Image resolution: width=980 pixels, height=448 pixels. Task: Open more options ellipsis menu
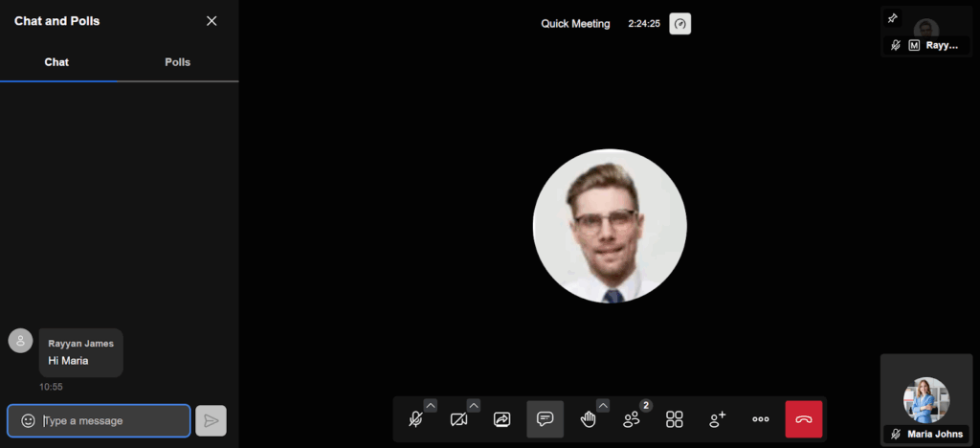761,419
